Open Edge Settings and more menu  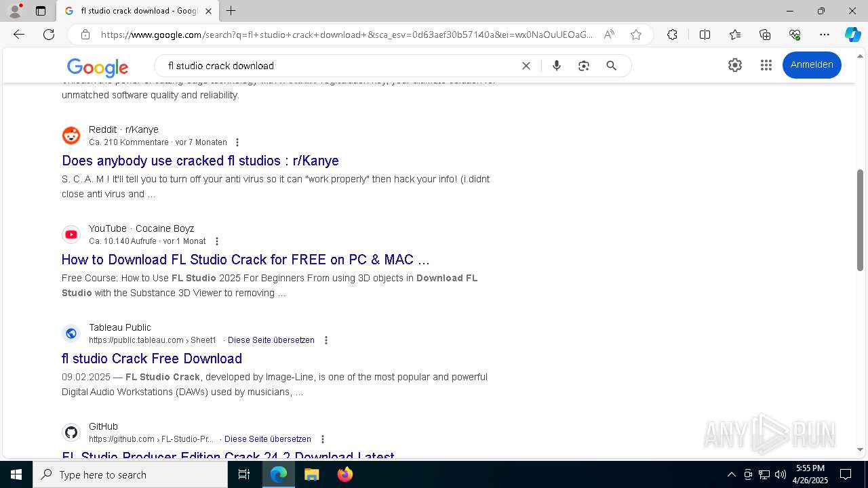[x=825, y=35]
